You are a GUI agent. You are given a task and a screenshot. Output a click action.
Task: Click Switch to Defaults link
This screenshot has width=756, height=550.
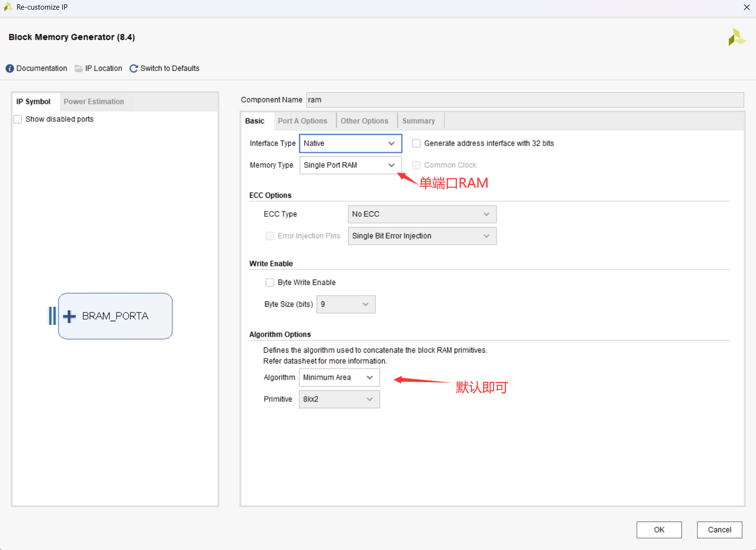pos(170,69)
